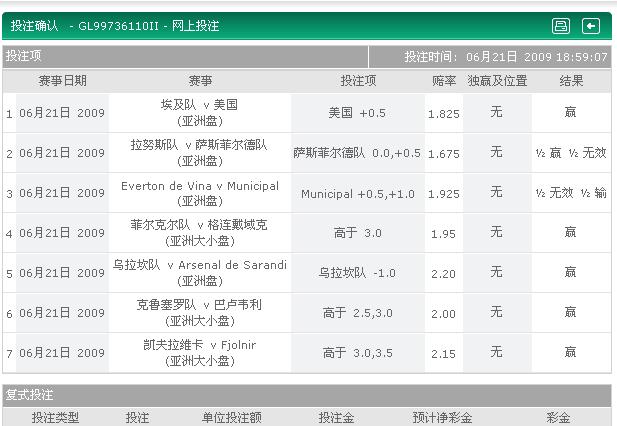Click the 结果 column header

571,81
